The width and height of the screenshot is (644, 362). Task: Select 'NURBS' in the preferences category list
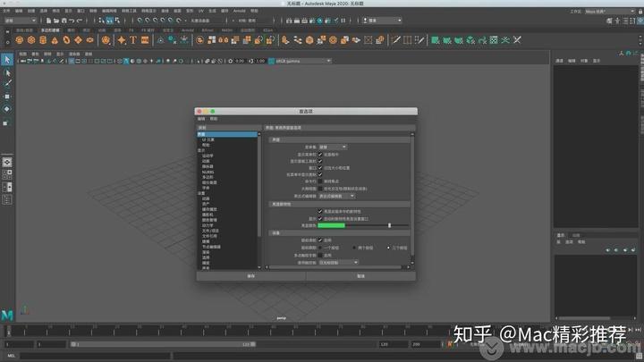click(x=208, y=172)
